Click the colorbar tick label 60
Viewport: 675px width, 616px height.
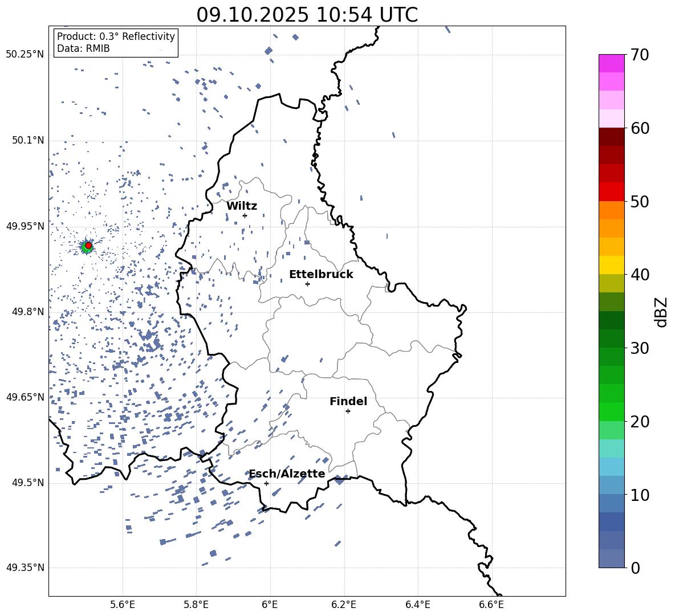click(x=640, y=128)
